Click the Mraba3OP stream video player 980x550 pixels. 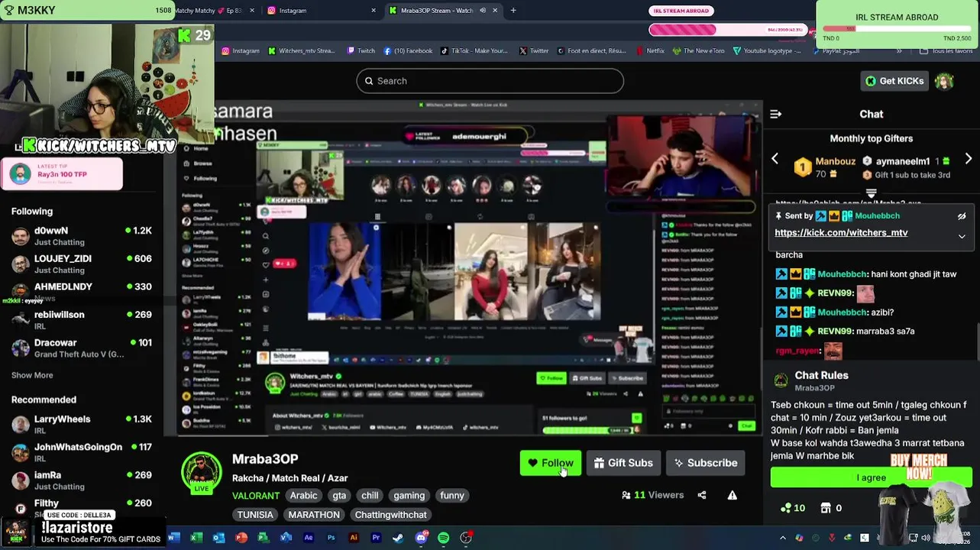point(471,269)
